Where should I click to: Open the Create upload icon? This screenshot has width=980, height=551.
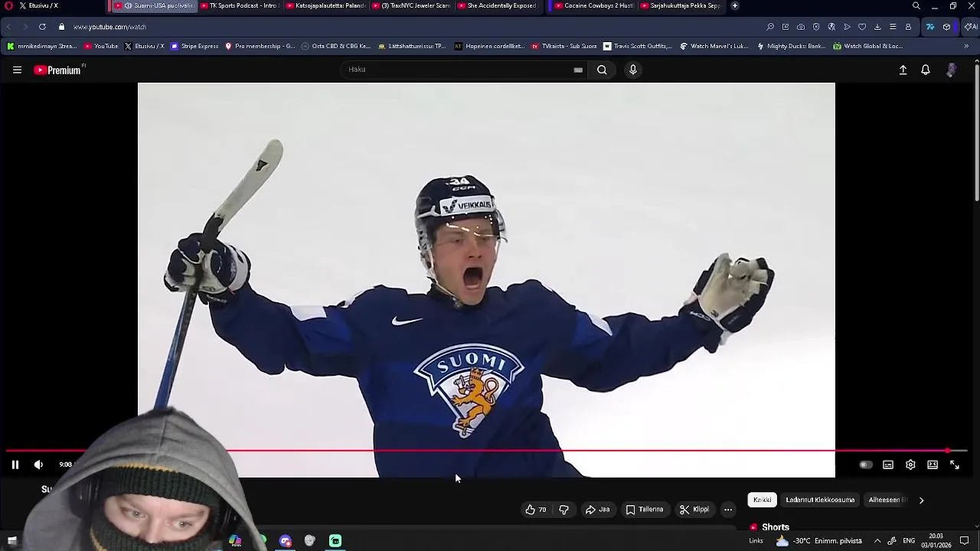pyautogui.click(x=903, y=70)
